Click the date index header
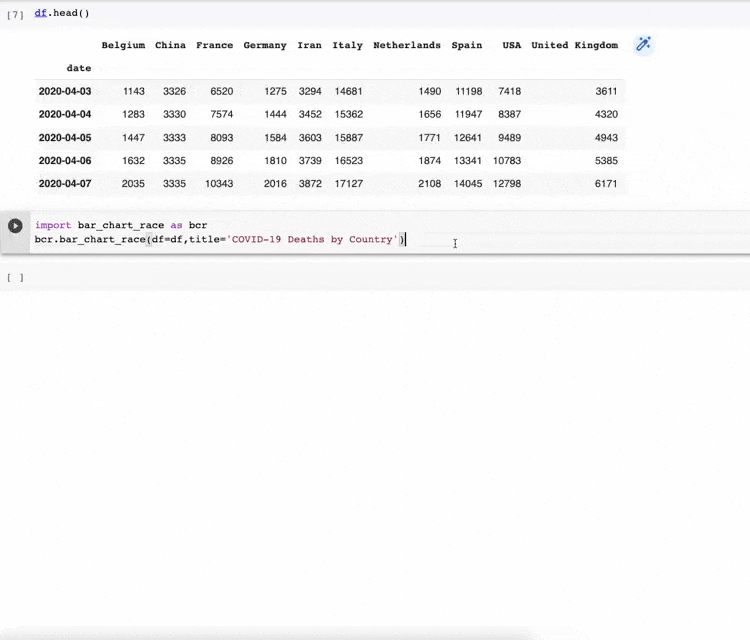 tap(78, 68)
